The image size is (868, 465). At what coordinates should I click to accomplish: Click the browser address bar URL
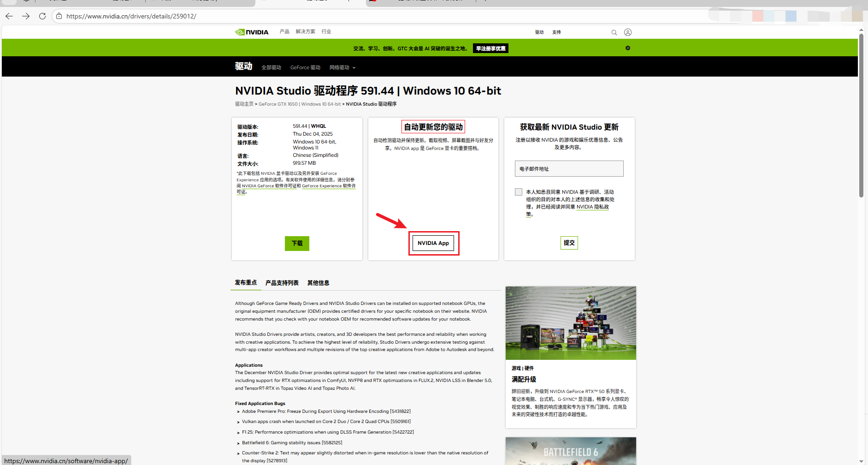tap(131, 16)
